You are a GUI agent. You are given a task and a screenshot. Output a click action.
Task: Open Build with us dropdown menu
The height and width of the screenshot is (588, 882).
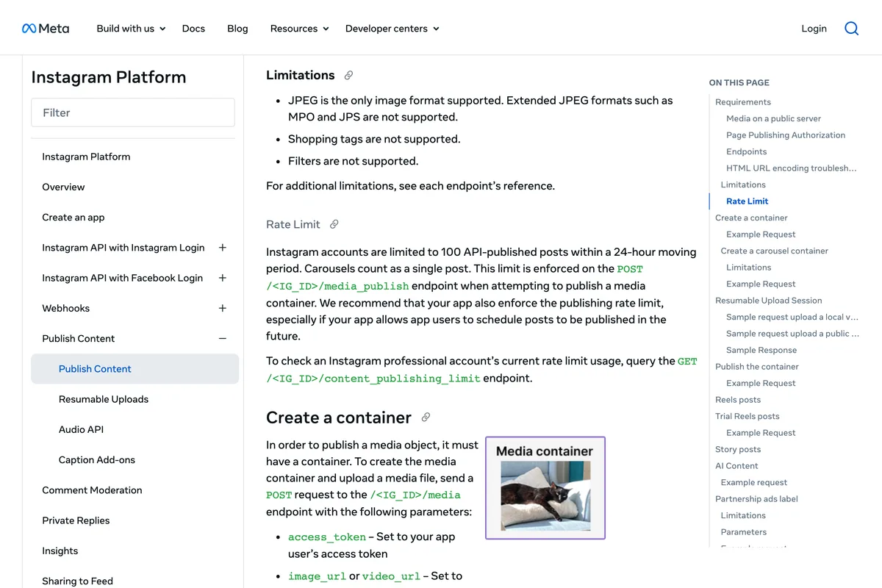tap(131, 29)
